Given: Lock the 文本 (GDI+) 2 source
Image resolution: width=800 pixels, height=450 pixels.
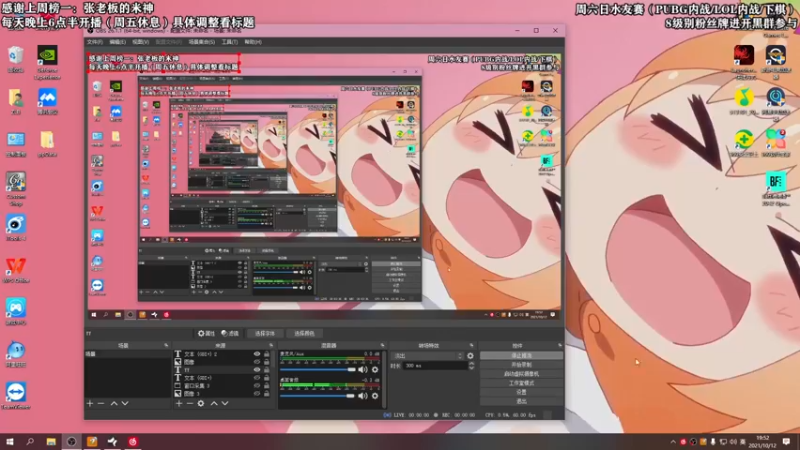Looking at the screenshot, I should (x=266, y=354).
